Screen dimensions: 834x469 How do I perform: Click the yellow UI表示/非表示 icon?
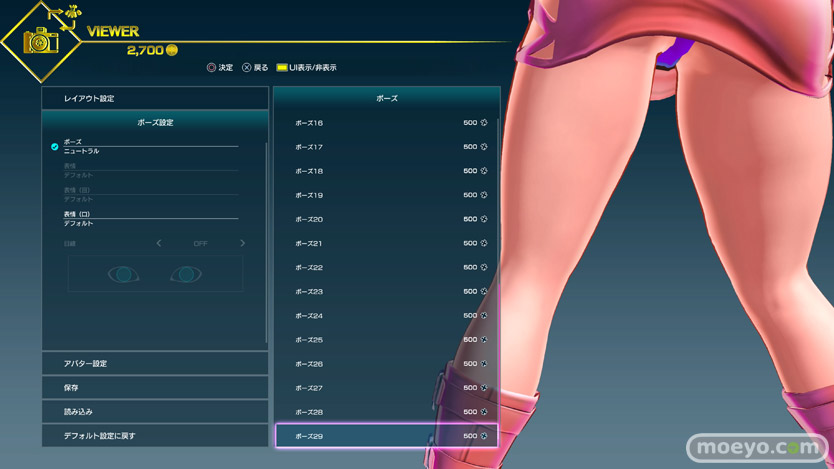282,68
